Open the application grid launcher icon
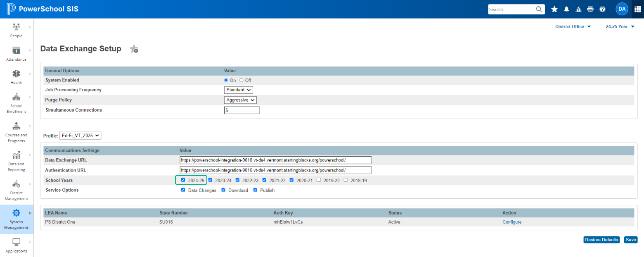644x257 pixels. point(637,9)
